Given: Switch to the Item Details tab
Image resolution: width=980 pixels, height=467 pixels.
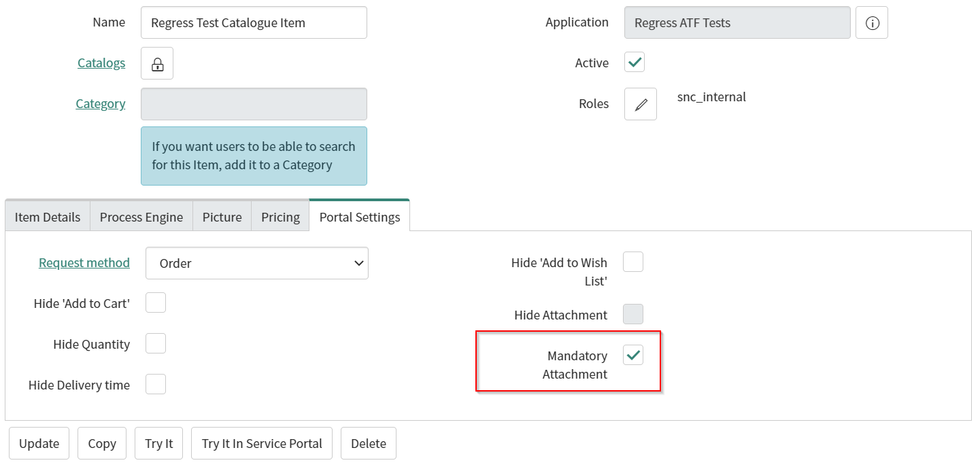Looking at the screenshot, I should pyautogui.click(x=48, y=218).
